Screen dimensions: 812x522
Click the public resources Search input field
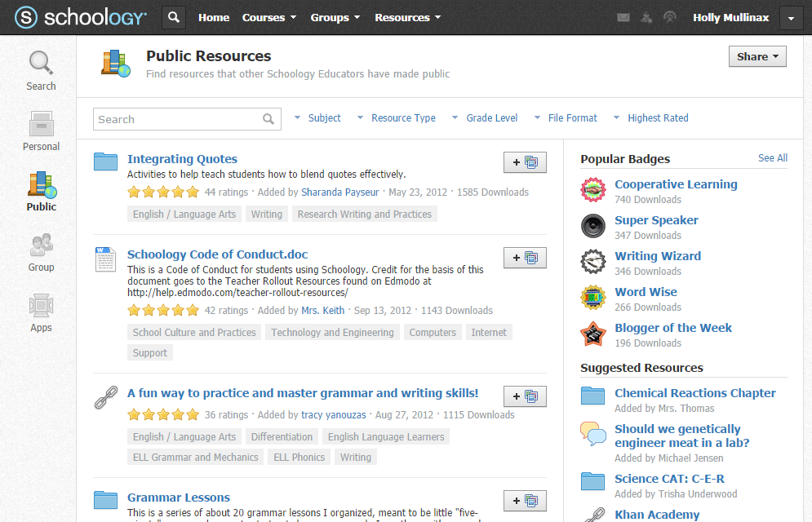pos(187,119)
